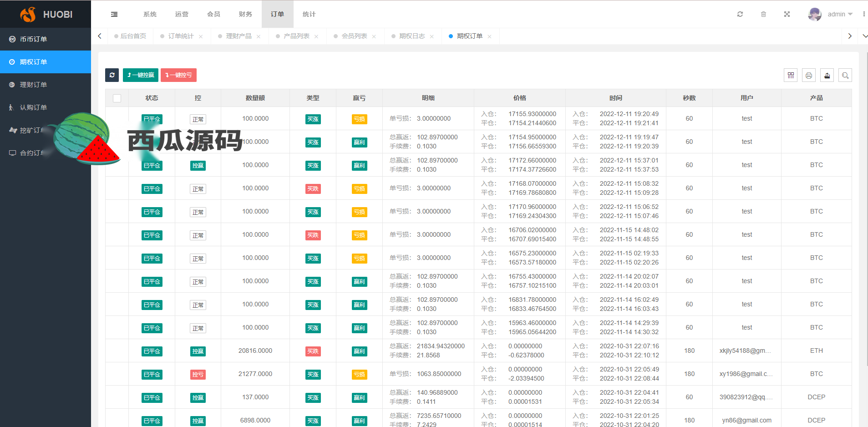Close the 理财产品 tab

[x=259, y=36]
